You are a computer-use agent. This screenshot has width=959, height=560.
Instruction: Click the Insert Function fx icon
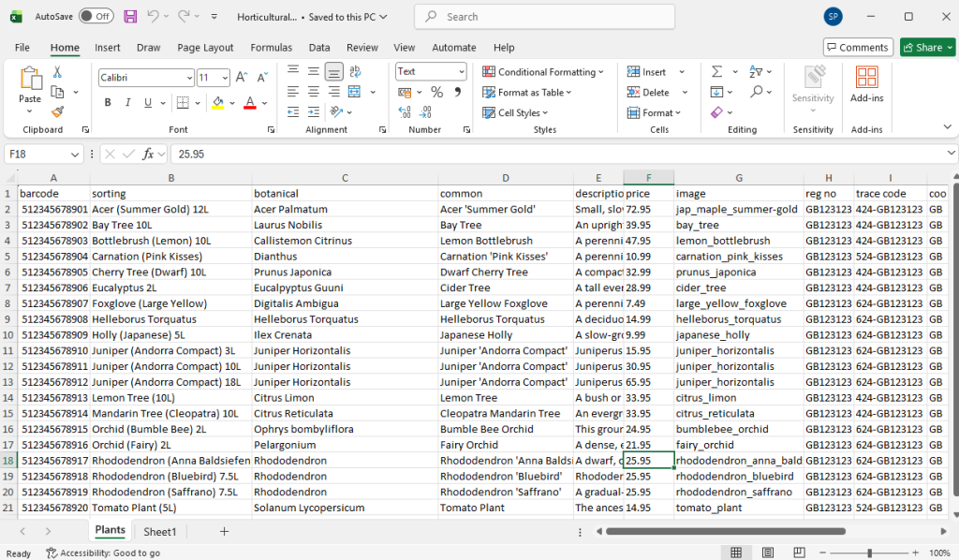pyautogui.click(x=147, y=155)
